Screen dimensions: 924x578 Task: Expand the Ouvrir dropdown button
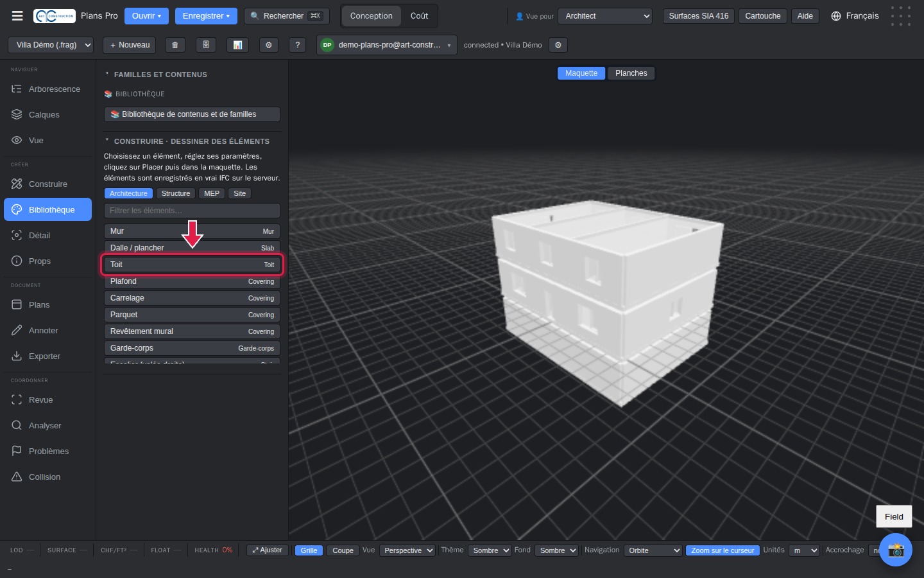pos(146,16)
